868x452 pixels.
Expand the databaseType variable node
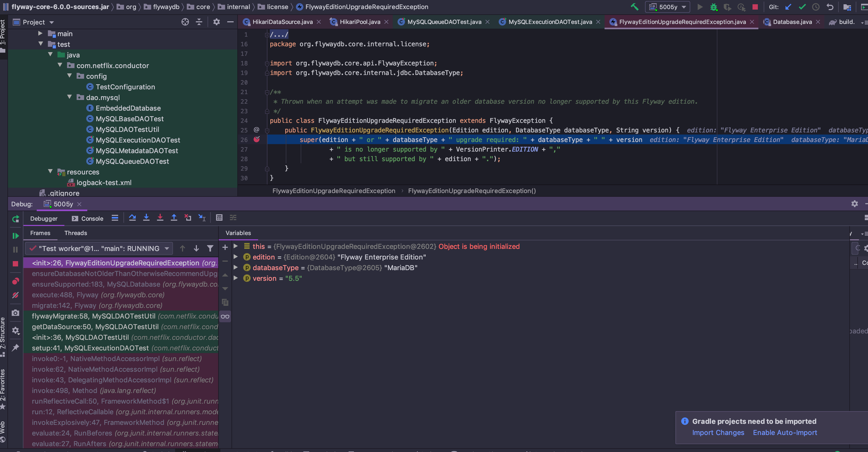(236, 268)
